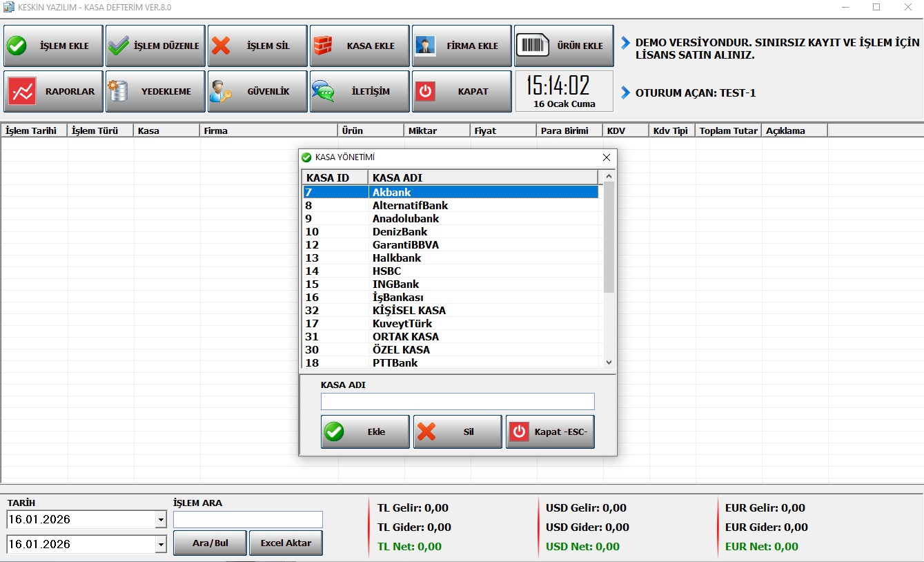This screenshot has height=562, width=924.
Task: Click the Kasa Adı text field
Action: tap(457, 402)
